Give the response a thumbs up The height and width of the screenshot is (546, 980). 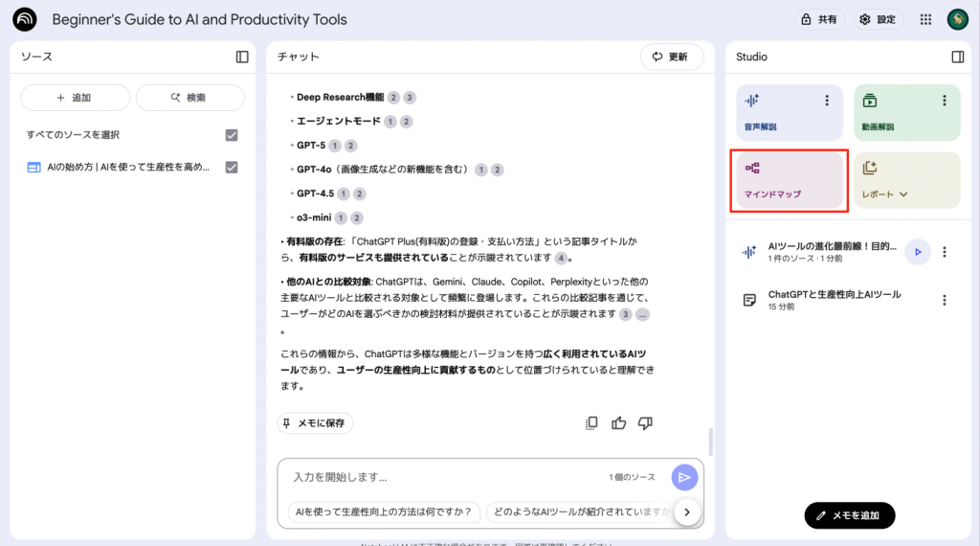pyautogui.click(x=618, y=422)
